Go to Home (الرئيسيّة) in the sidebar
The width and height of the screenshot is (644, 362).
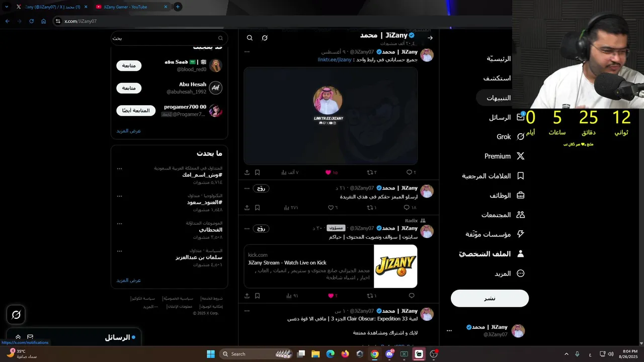pos(499,59)
